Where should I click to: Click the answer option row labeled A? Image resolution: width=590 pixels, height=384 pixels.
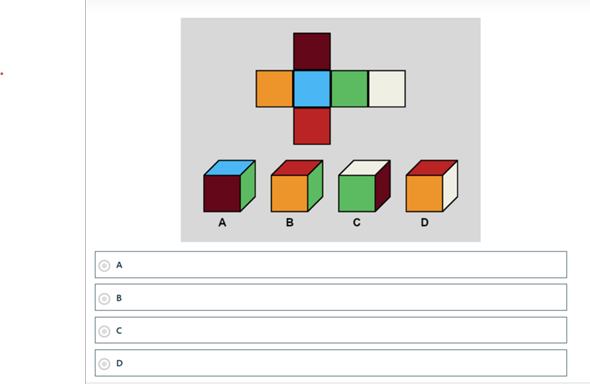click(331, 265)
